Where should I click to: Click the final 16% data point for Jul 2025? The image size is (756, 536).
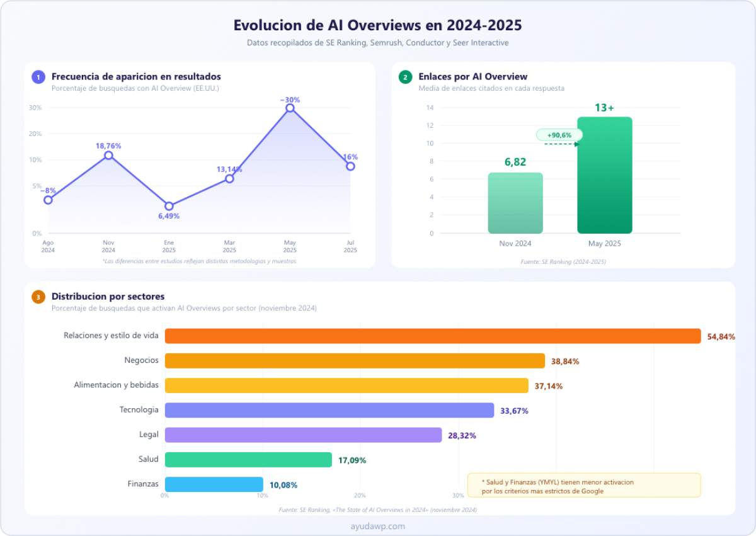350,166
